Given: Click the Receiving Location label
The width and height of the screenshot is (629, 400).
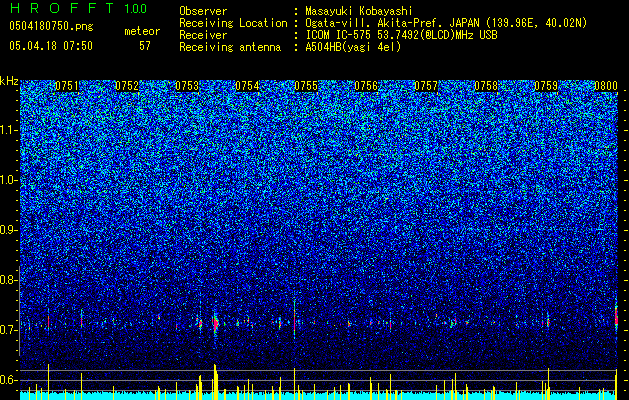Looking at the screenshot, I should click(233, 23).
